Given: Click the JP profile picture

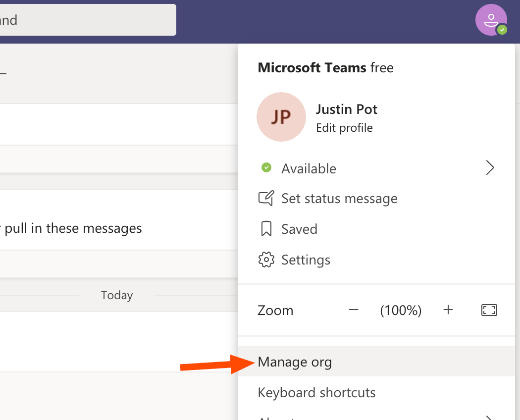Looking at the screenshot, I should click(281, 117).
